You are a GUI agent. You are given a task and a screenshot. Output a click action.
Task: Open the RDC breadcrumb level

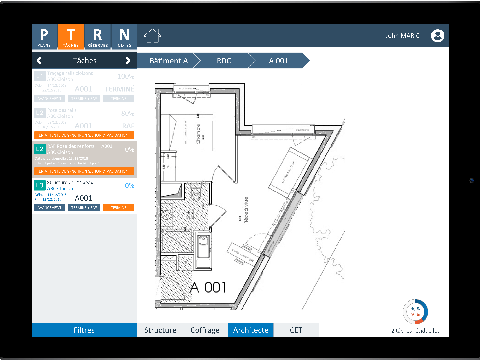(224, 60)
